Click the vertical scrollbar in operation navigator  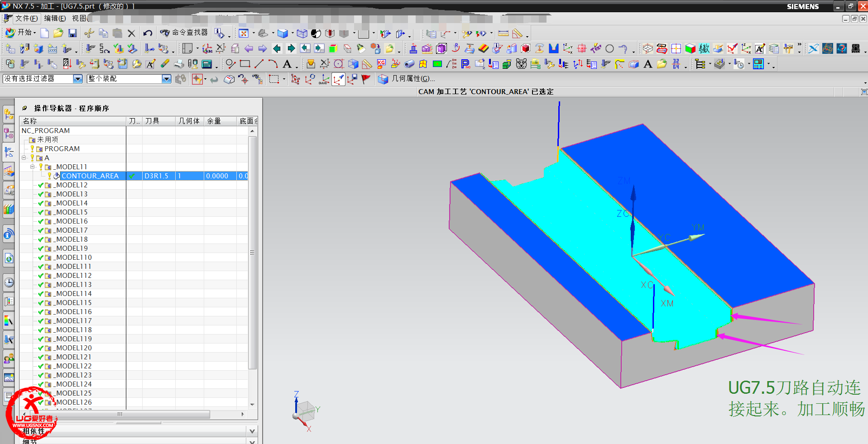click(253, 253)
